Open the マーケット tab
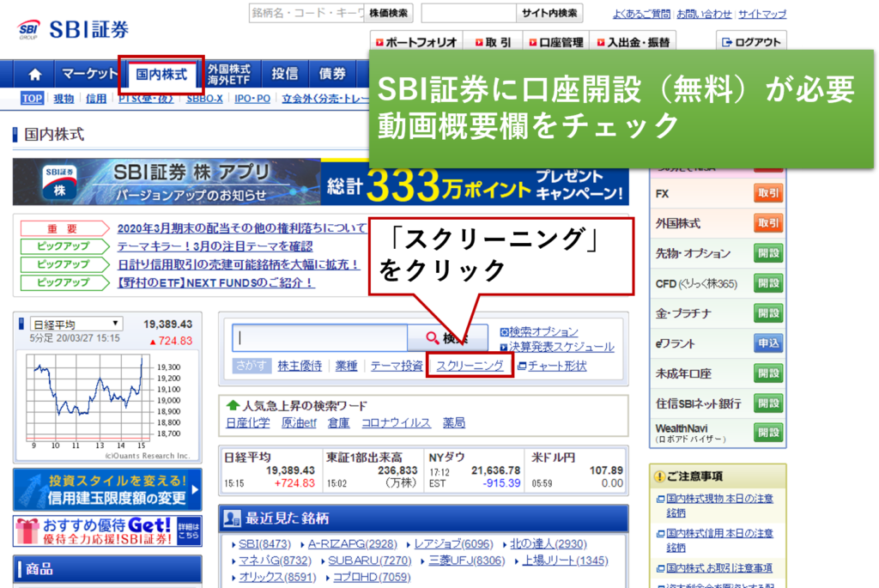The width and height of the screenshot is (879, 588). click(89, 75)
